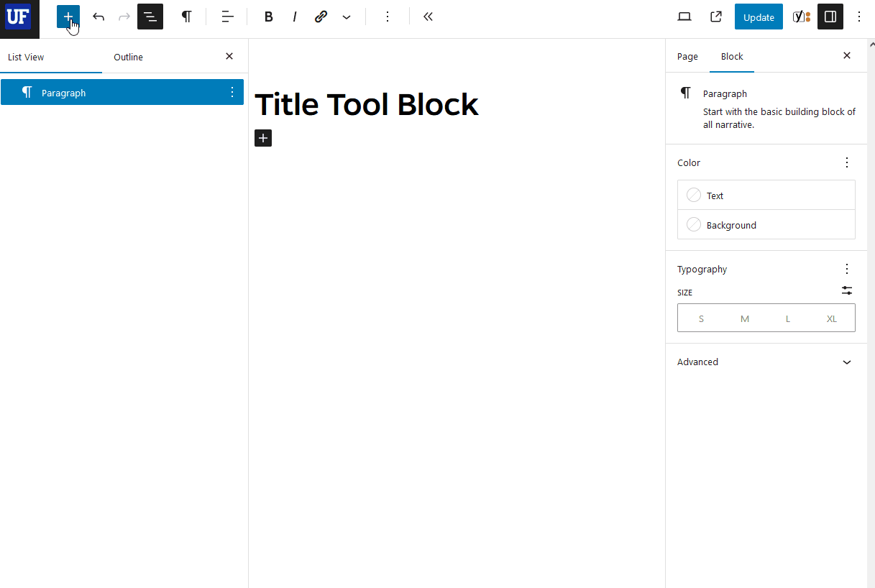This screenshot has height=588, width=875.
Task: Open the Yoast SEO panel
Action: tap(800, 17)
